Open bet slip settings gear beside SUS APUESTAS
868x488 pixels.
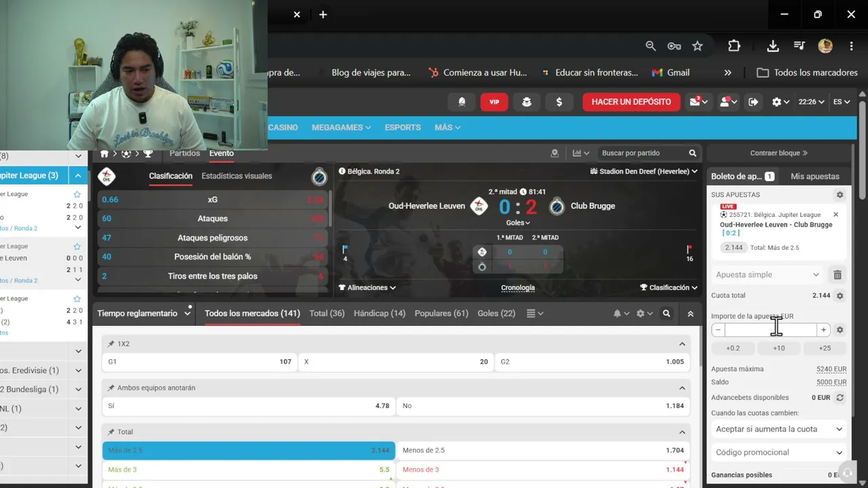point(840,195)
